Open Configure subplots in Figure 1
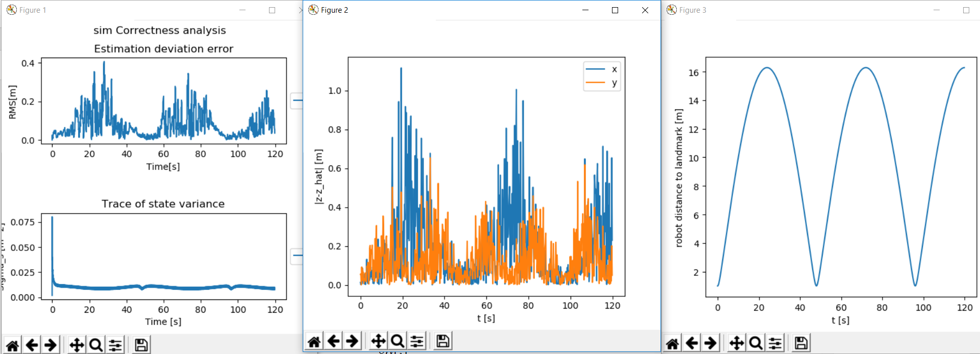Image resolution: width=980 pixels, height=354 pixels. point(115,345)
